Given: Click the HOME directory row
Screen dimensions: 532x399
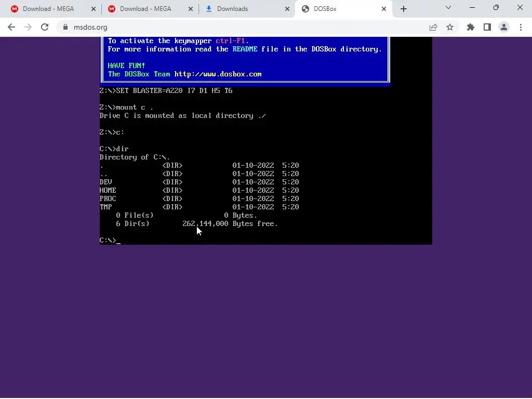Looking at the screenshot, I should click(199, 191).
